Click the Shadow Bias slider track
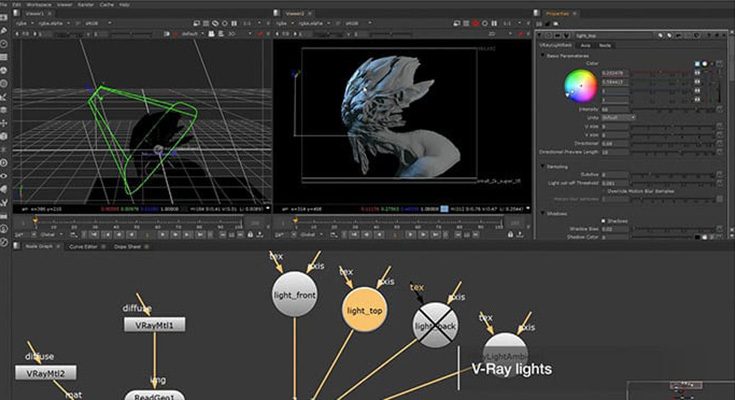Viewport: 735px width, 400px height. click(x=672, y=229)
